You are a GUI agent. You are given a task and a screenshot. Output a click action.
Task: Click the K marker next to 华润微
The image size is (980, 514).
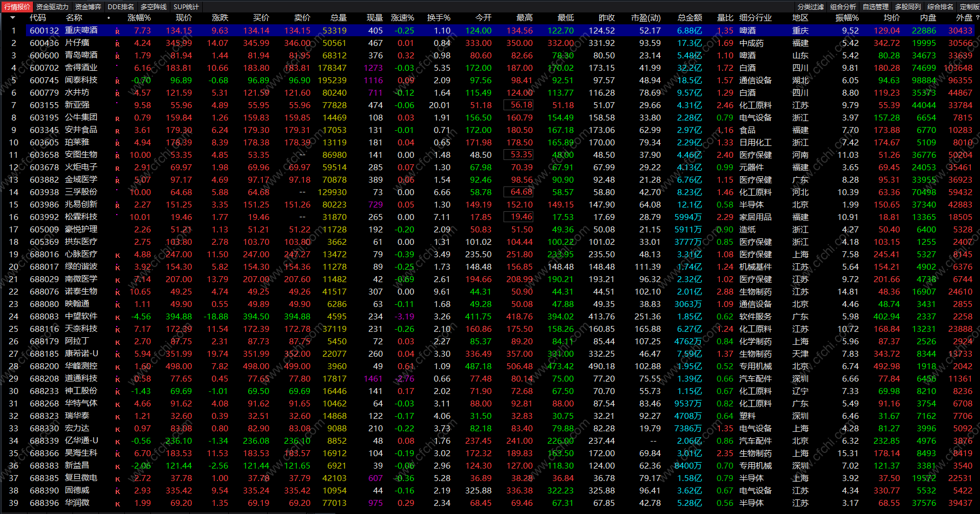[x=117, y=504]
